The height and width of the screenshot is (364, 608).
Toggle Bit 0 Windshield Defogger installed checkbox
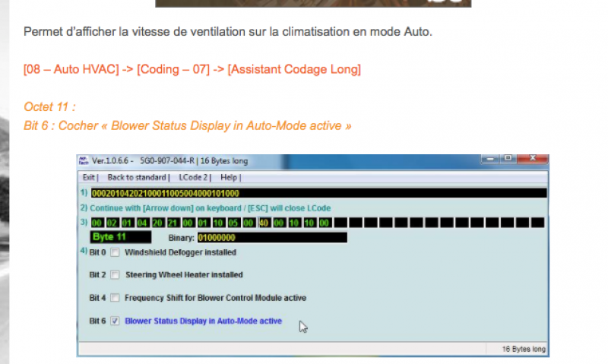tap(115, 252)
